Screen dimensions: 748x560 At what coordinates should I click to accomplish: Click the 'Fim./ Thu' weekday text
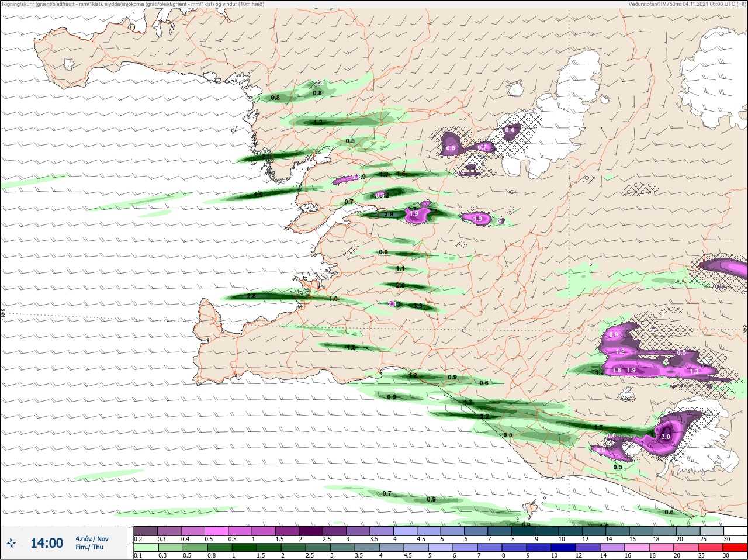(89, 547)
